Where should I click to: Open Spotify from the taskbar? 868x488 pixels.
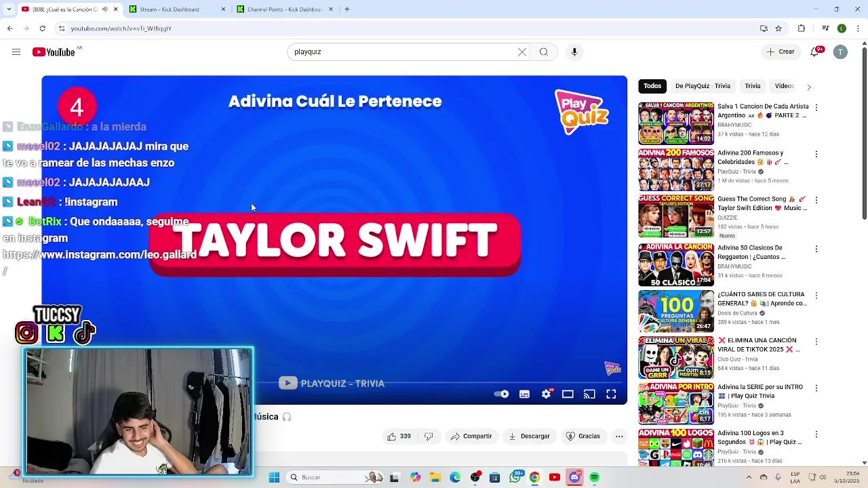[595, 477]
